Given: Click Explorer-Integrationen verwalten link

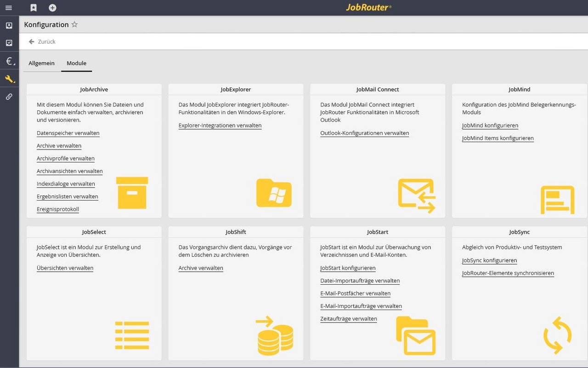Looking at the screenshot, I should tap(220, 125).
